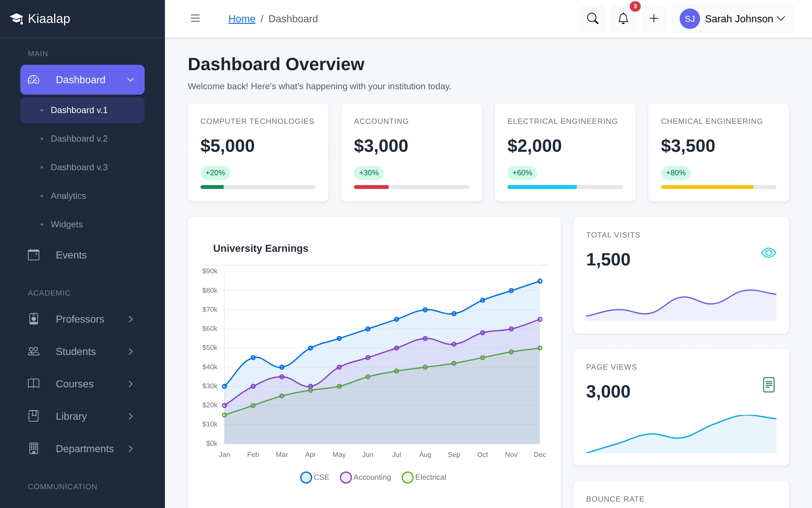Click the Total Visits sparkline chart

[x=681, y=305]
